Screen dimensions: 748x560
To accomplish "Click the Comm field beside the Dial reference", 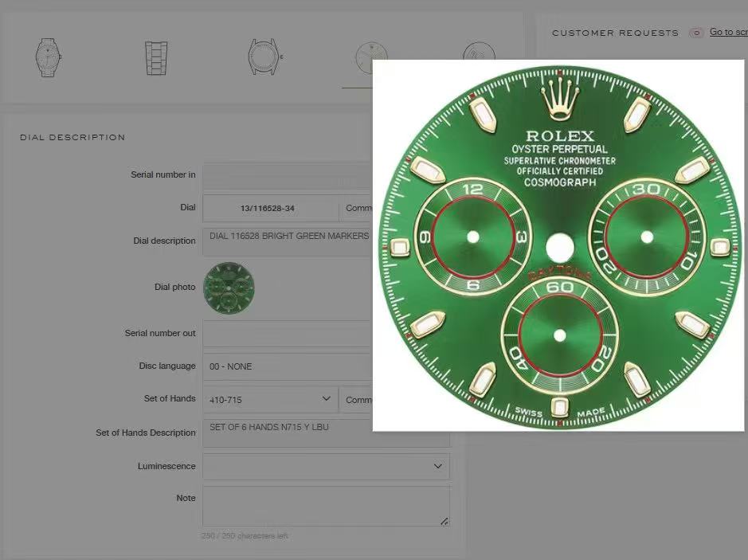I will 356,208.
